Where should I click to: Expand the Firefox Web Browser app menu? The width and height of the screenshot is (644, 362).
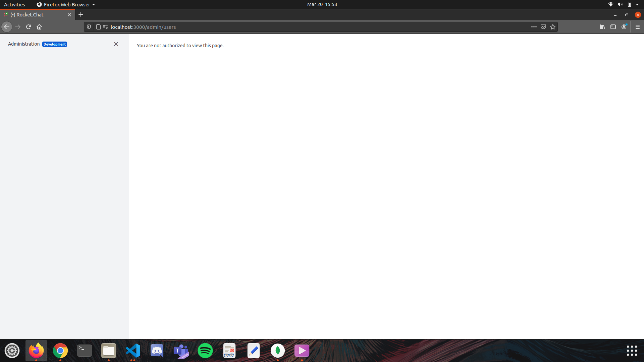pyautogui.click(x=66, y=4)
